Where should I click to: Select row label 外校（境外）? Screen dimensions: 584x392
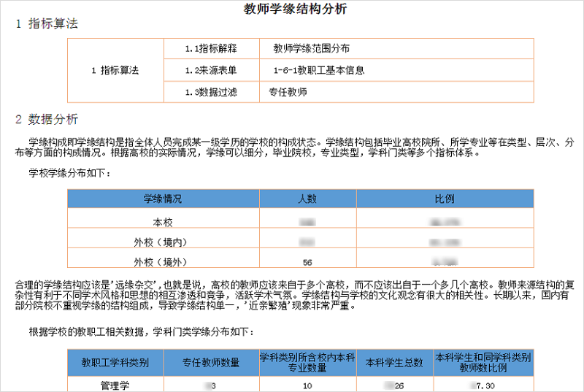pos(161,263)
